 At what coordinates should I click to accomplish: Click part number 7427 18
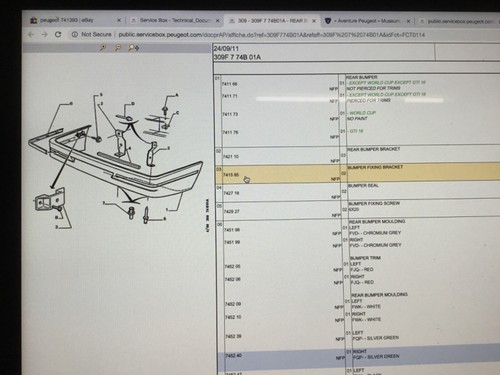pyautogui.click(x=231, y=193)
